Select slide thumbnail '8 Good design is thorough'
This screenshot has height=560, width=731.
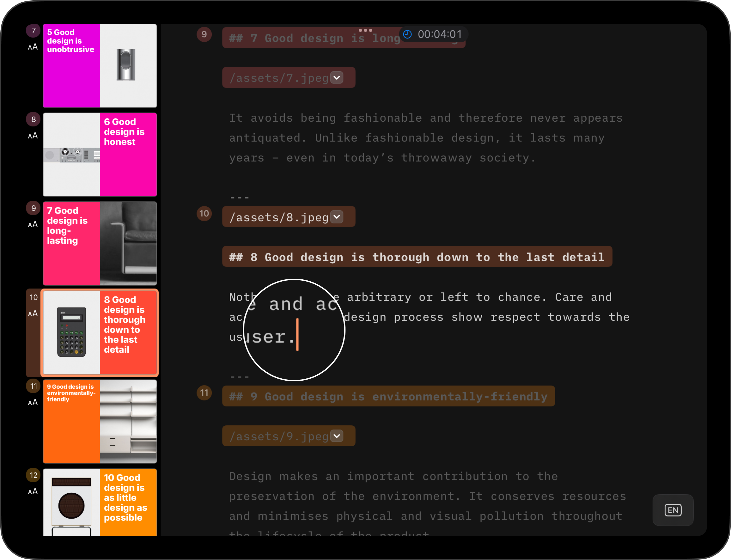click(x=100, y=333)
